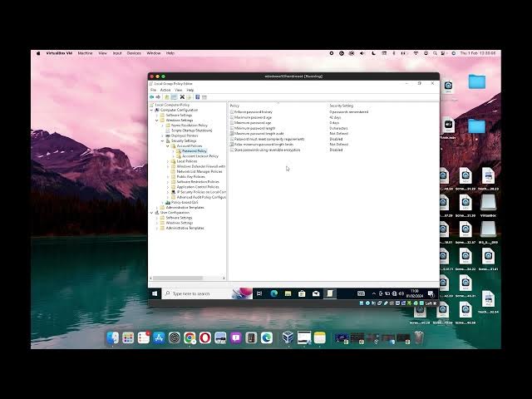
Task: Open Google Chrome from the macOS Dock
Action: [190, 337]
